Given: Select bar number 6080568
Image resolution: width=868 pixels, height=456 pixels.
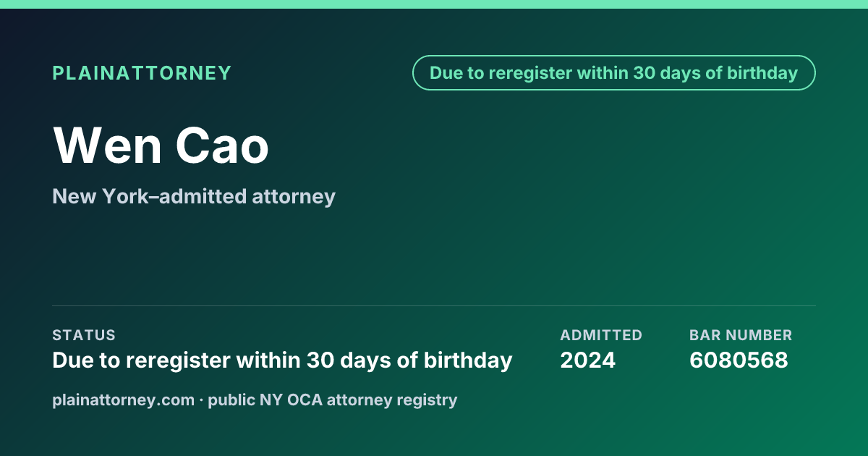Looking at the screenshot, I should click(739, 360).
